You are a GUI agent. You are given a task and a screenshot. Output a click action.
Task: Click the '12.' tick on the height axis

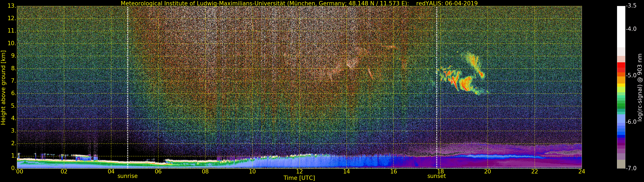coord(12,18)
